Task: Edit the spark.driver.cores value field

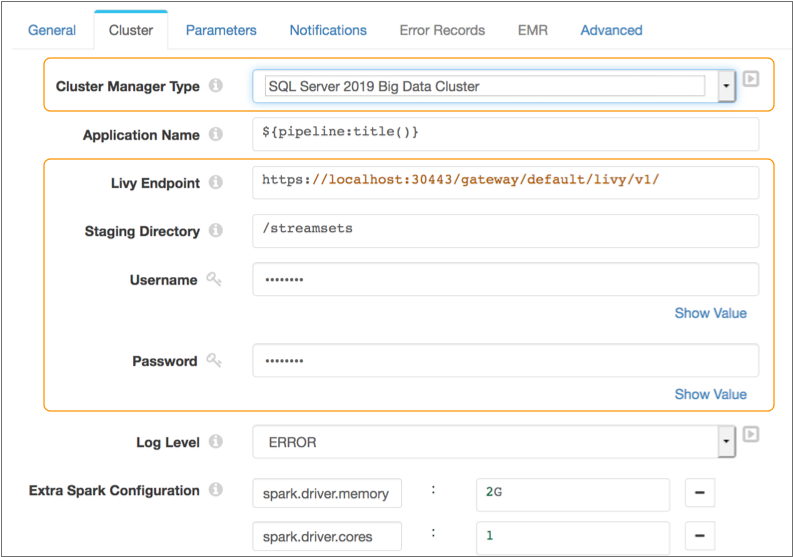Action: coord(573,537)
